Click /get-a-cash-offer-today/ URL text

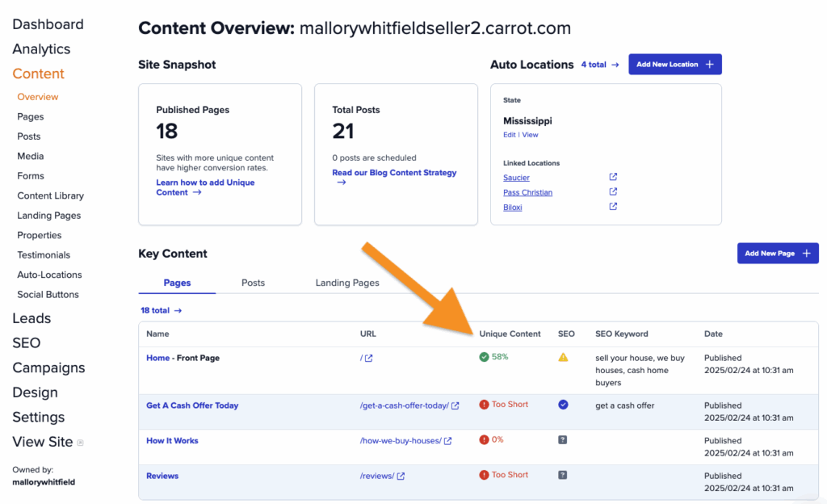[x=405, y=405]
